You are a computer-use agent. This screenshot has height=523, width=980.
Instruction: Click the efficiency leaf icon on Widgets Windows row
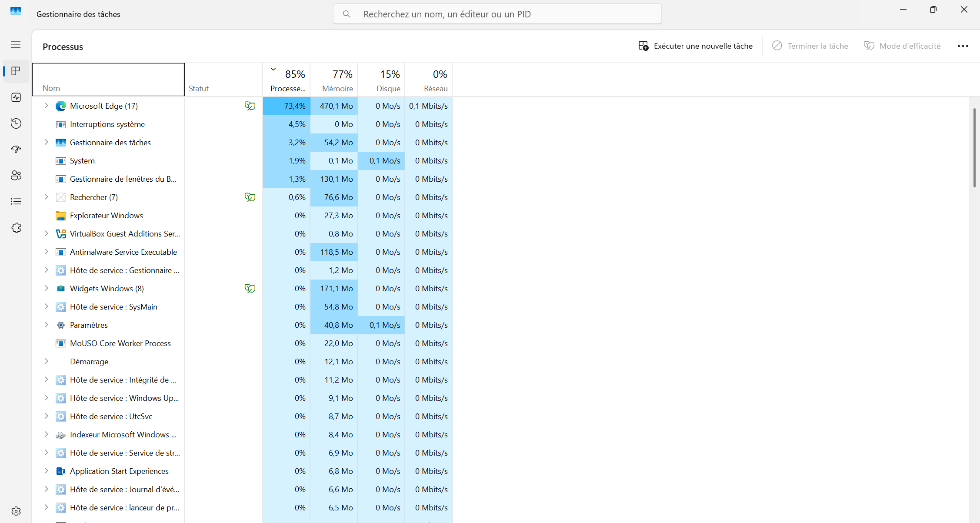tap(250, 289)
